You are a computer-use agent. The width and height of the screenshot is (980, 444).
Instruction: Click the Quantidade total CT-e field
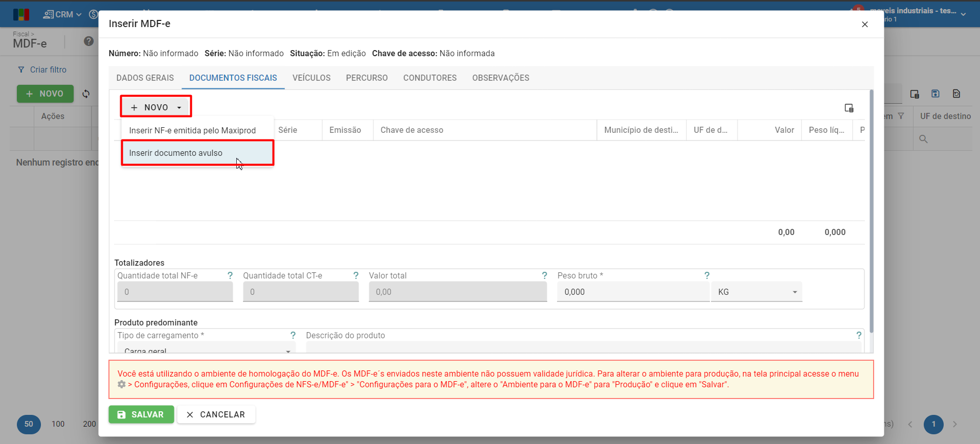pos(301,292)
